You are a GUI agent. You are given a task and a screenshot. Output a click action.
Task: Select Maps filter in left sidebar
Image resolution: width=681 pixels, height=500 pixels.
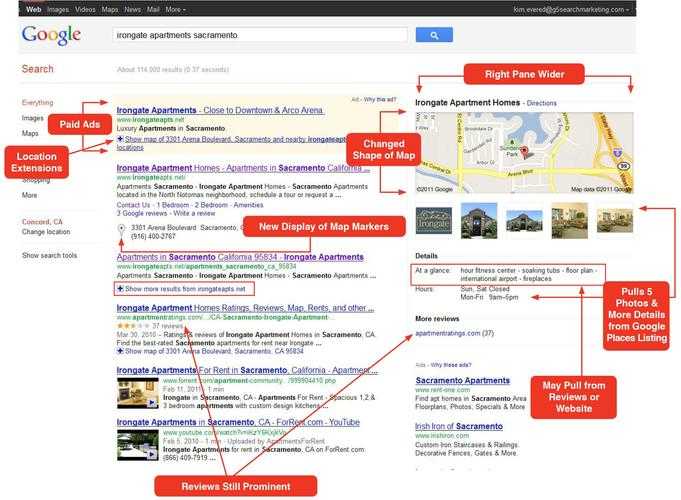click(x=30, y=133)
